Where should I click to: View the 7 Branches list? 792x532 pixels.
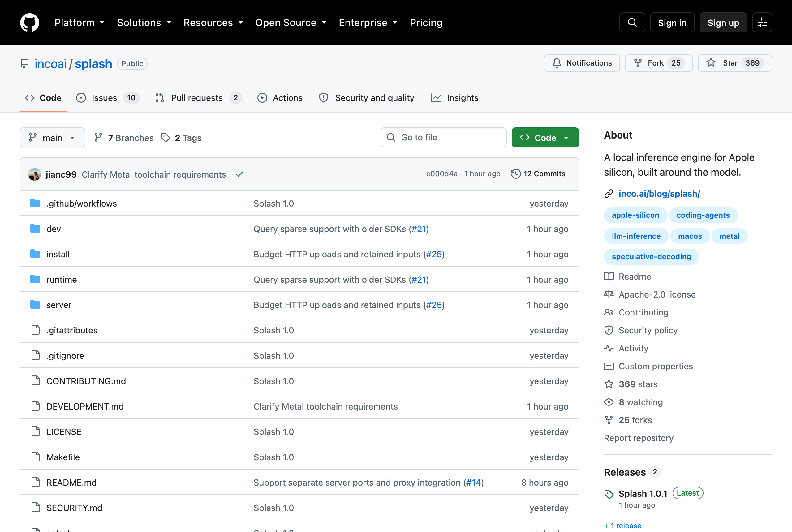[124, 138]
